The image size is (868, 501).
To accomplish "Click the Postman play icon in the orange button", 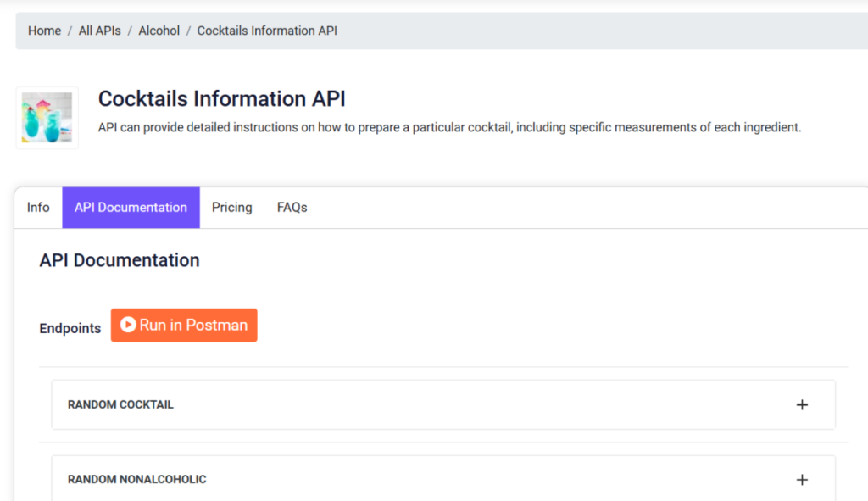I will 128,325.
